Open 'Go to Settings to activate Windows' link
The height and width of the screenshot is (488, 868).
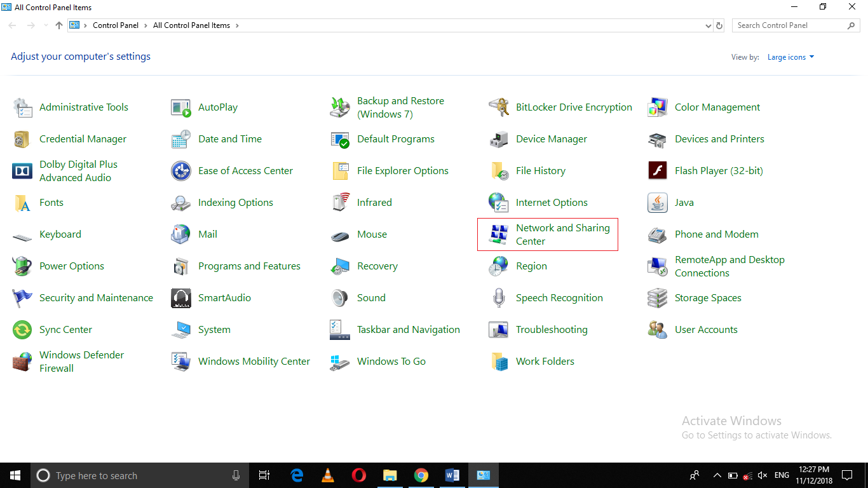[756, 435]
